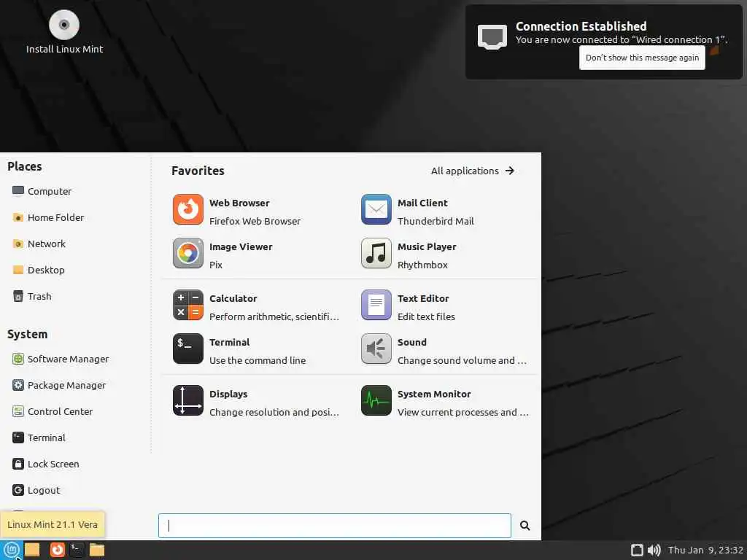This screenshot has width=747, height=560.
Task: Launch Rhythmbox Music Player icon
Action: [x=376, y=253]
